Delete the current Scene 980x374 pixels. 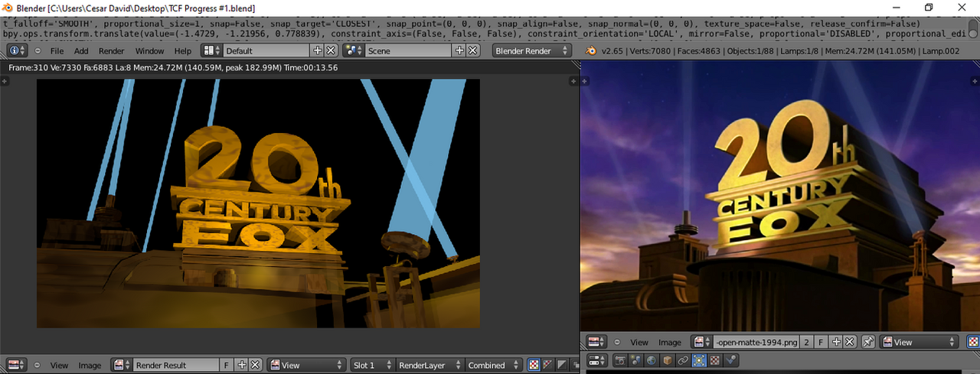point(472,50)
